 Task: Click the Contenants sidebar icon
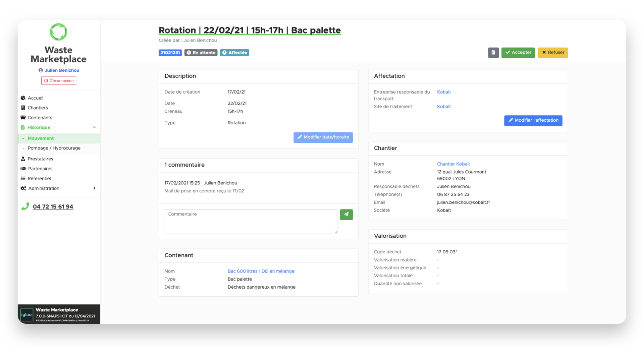pyautogui.click(x=23, y=118)
